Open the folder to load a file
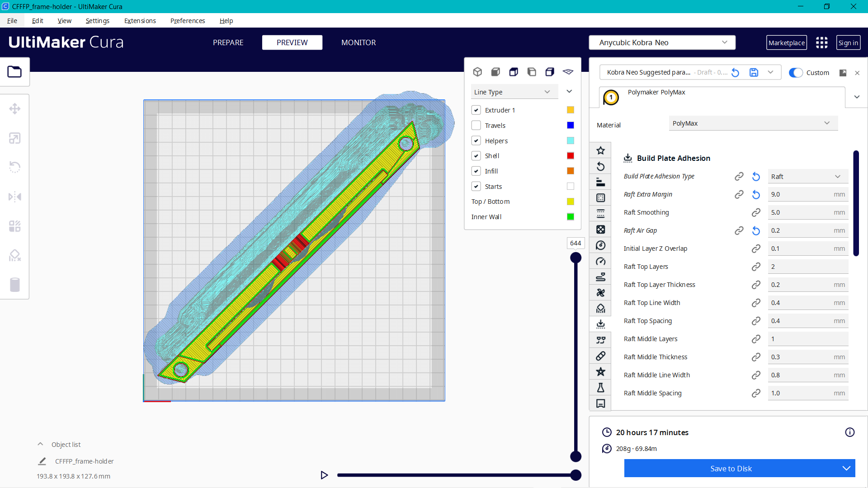This screenshot has width=868, height=488. (x=15, y=71)
